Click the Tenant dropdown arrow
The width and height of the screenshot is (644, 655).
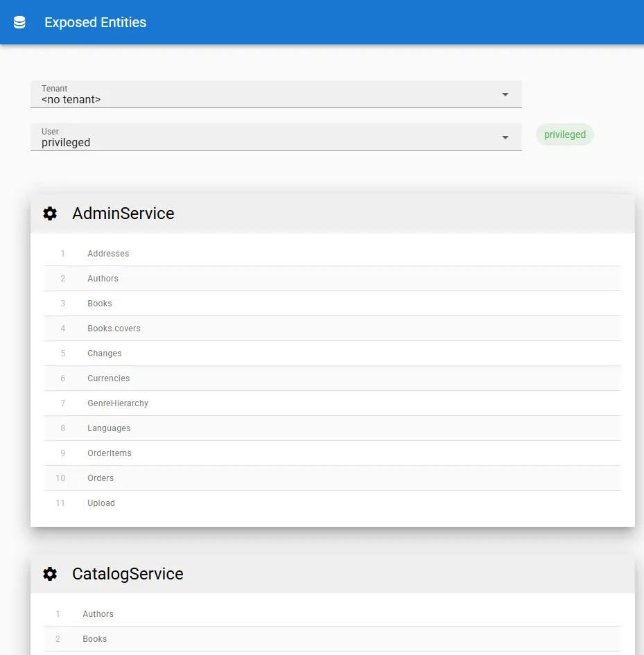pyautogui.click(x=505, y=94)
